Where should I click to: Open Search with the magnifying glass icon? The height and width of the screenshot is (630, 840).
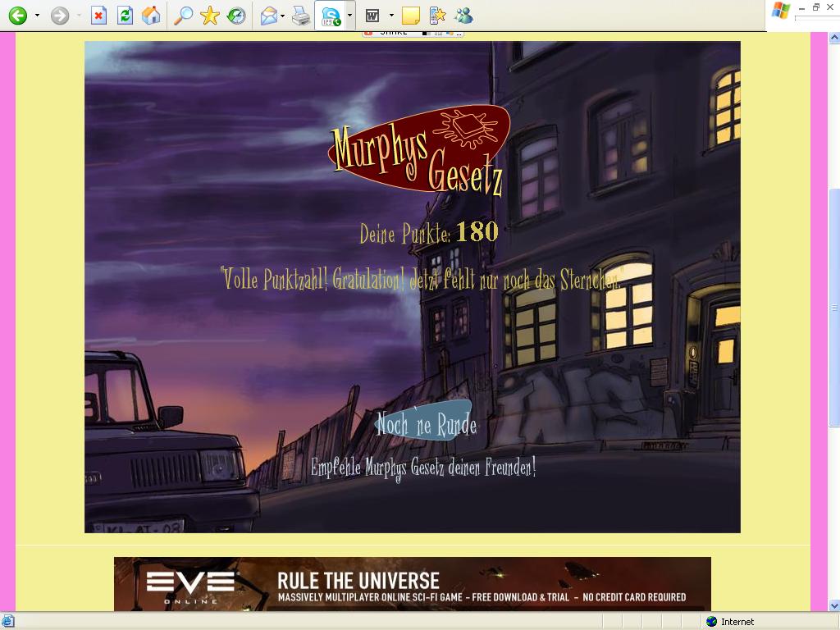tap(183, 16)
